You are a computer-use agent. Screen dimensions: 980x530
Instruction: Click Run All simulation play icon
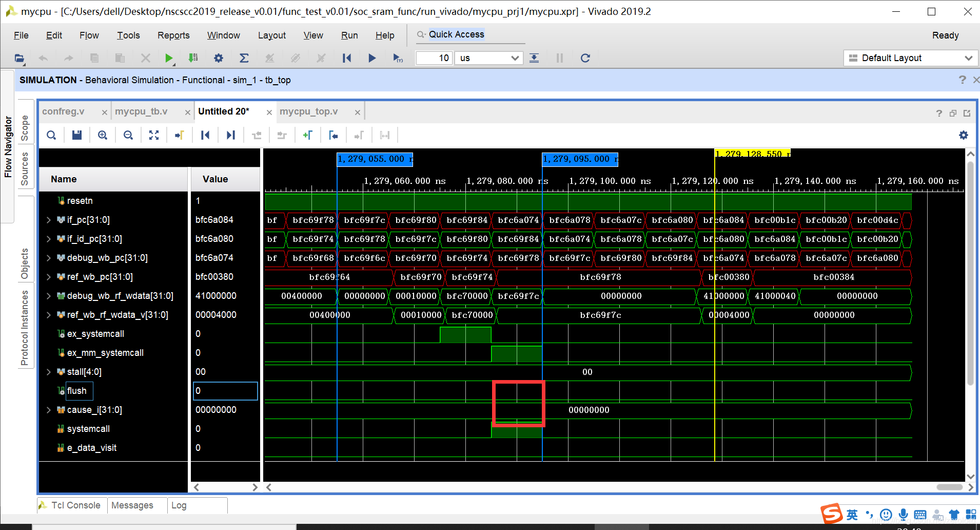[372, 58]
